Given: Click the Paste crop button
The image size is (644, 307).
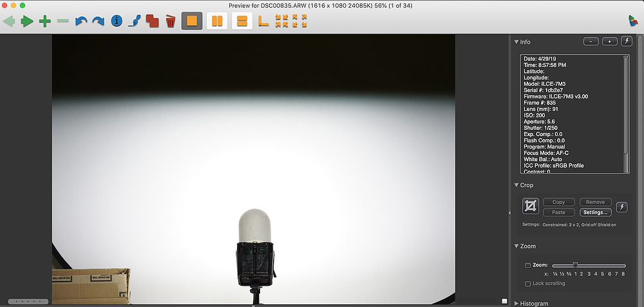Looking at the screenshot, I should 558,212.
